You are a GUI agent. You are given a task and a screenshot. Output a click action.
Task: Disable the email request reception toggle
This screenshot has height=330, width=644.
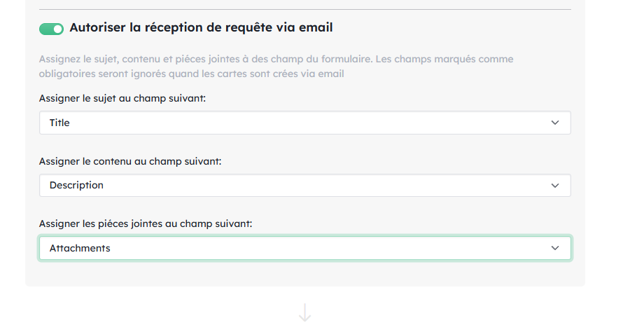point(52,29)
